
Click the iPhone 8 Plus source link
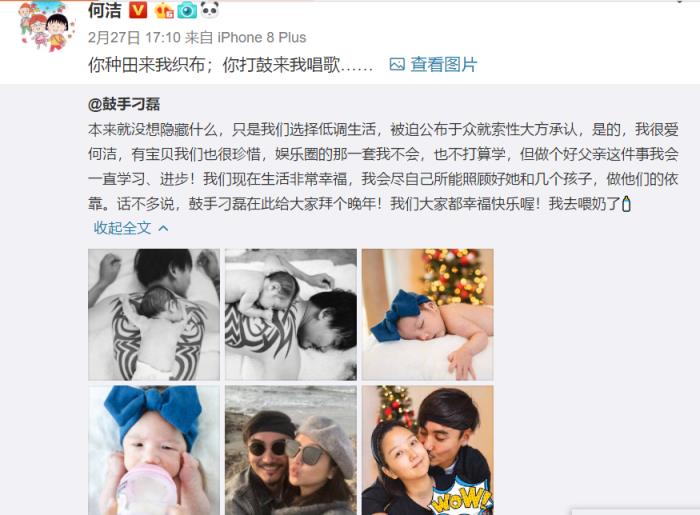262,37
